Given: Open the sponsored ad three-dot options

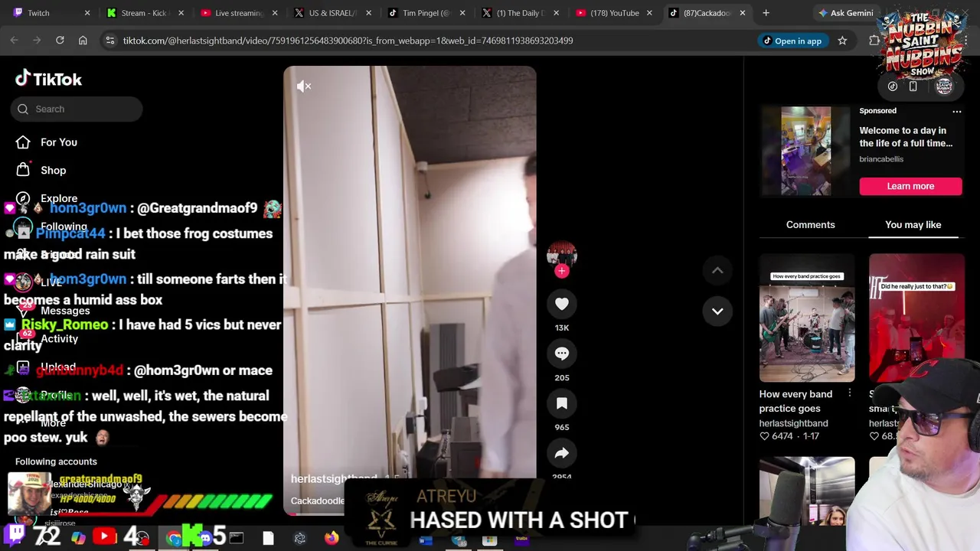Looking at the screenshot, I should coord(956,111).
